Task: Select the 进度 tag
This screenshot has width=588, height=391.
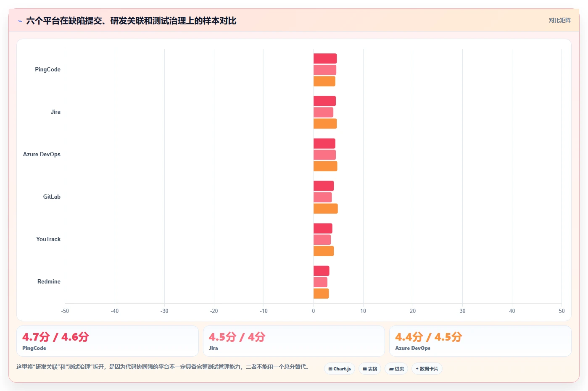Action: [x=396, y=369]
